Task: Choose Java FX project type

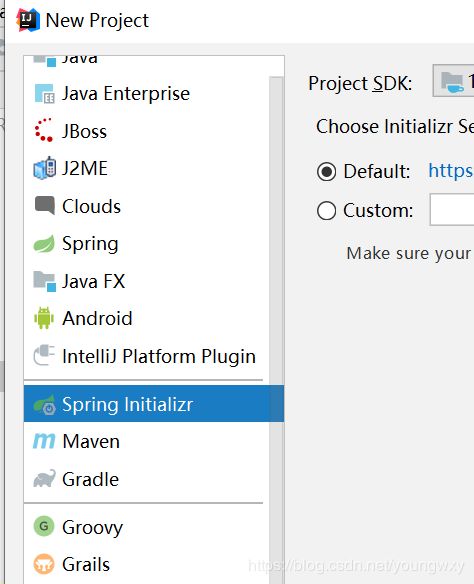Action: point(146,281)
